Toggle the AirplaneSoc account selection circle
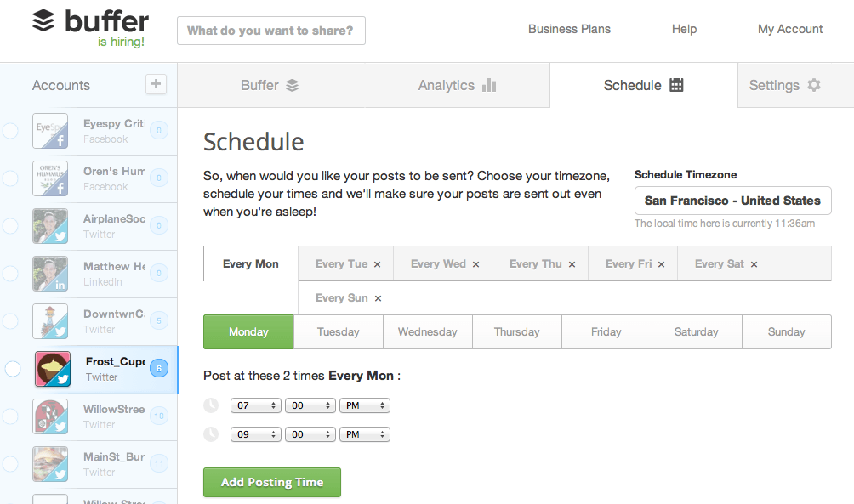Viewport: 854px width, 504px height. (x=12, y=226)
